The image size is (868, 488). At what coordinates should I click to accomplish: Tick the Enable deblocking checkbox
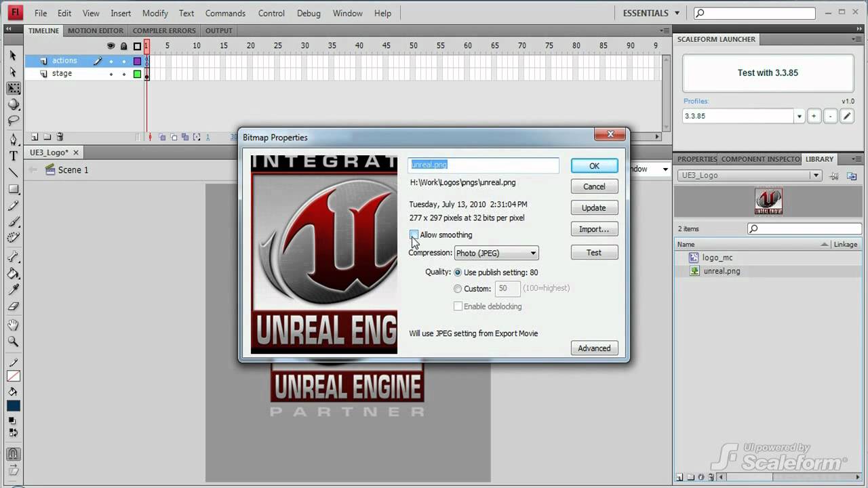(458, 306)
